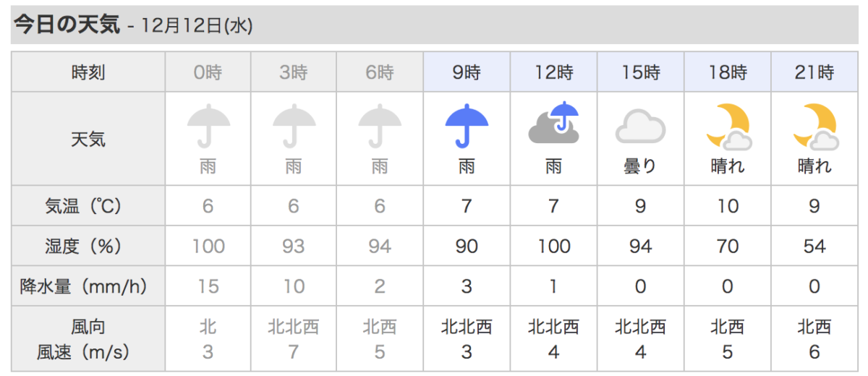Click the moon and cloud icon at 18時
The height and width of the screenshot is (376, 868).
[728, 126]
